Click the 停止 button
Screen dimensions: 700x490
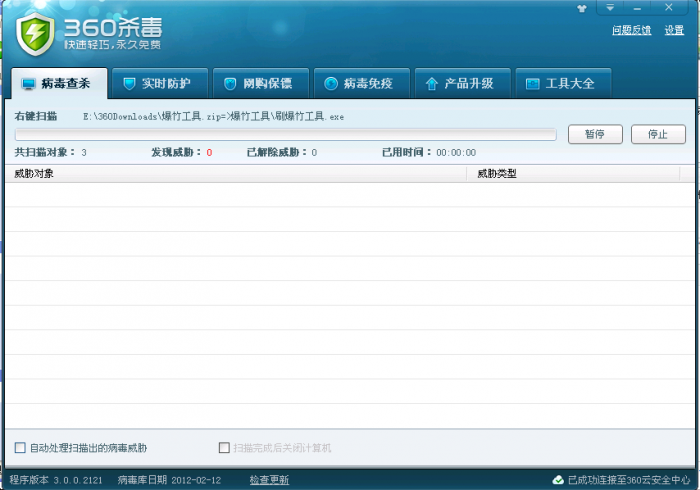[x=658, y=134]
